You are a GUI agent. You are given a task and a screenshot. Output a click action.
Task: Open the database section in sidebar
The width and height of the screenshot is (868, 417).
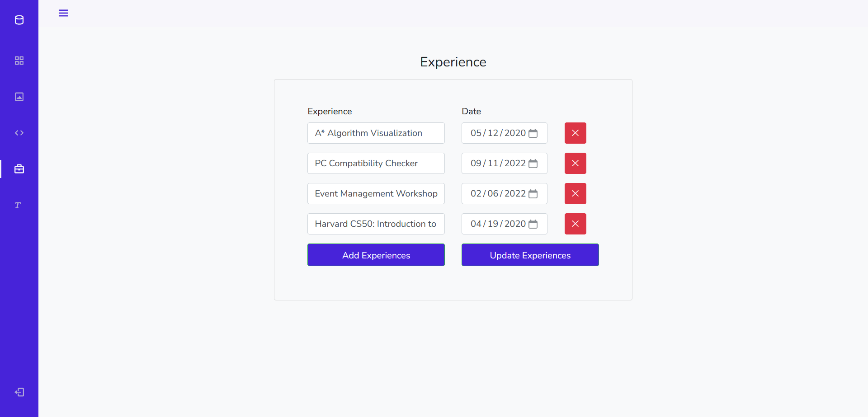point(19,20)
